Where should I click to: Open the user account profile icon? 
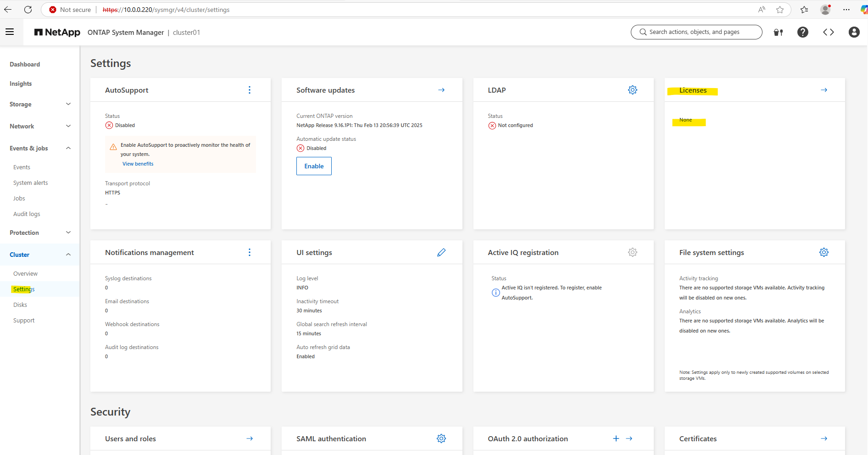coord(854,32)
